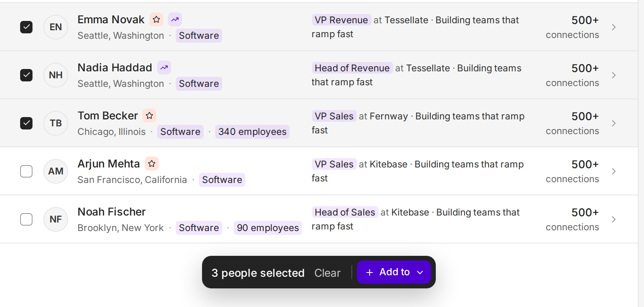The height and width of the screenshot is (307, 644).
Task: Check the box for Noah Fischer
Action: point(26,219)
